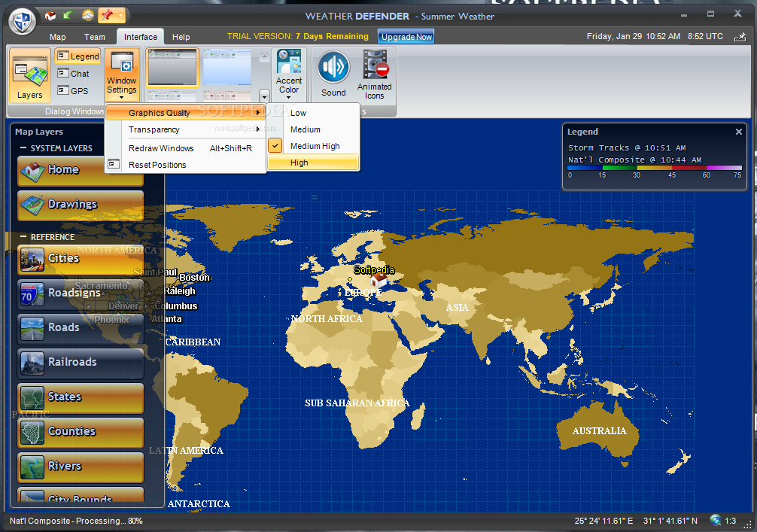Click the SUB SAHARAN AFRICA map label

point(357,403)
